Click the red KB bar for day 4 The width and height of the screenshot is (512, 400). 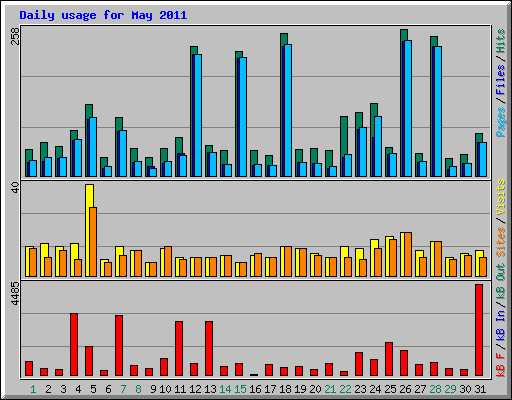(74, 345)
